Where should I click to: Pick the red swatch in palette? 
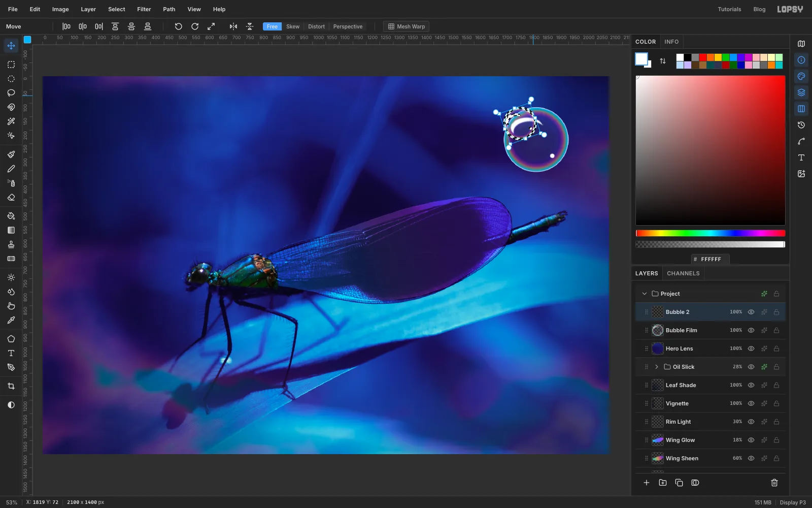[x=703, y=57]
